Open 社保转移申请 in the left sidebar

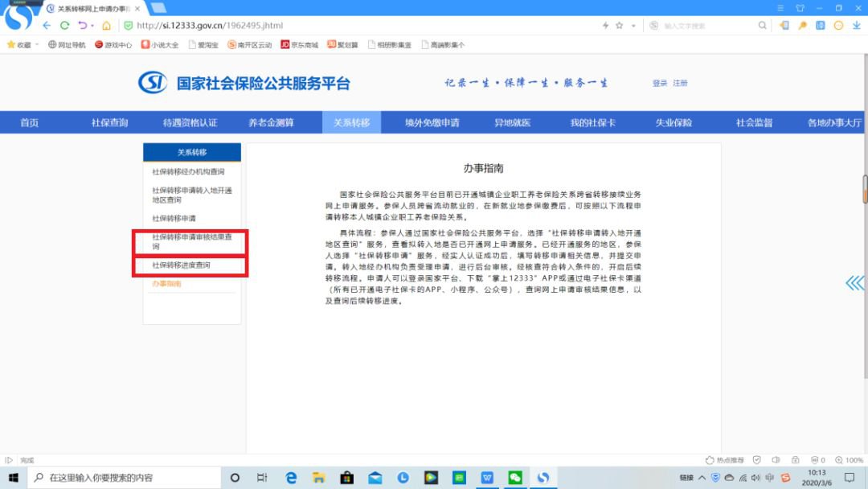pos(174,218)
